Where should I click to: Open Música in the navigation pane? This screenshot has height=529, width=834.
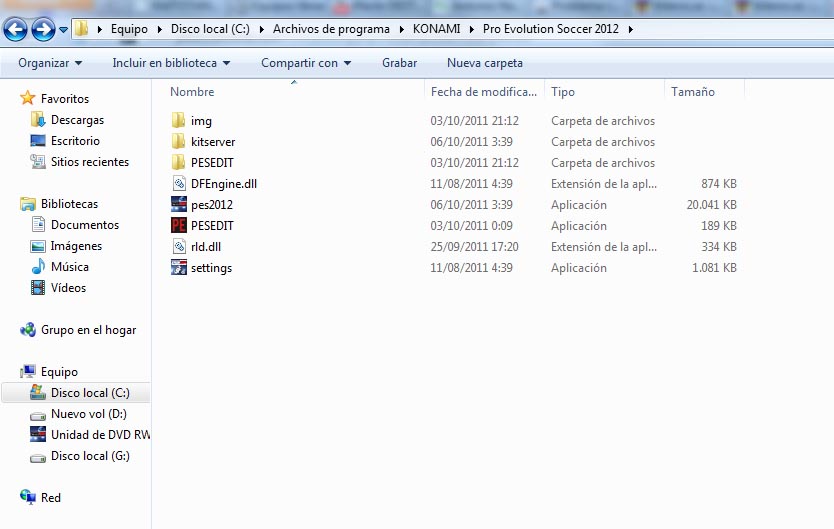click(x=70, y=266)
